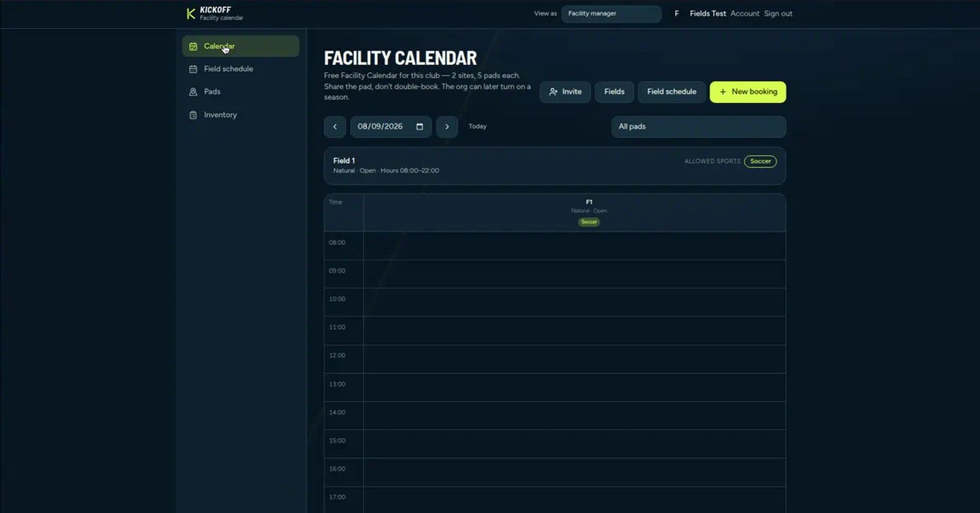Open Field schedule in the sidebar
980x513 pixels.
pos(241,69)
